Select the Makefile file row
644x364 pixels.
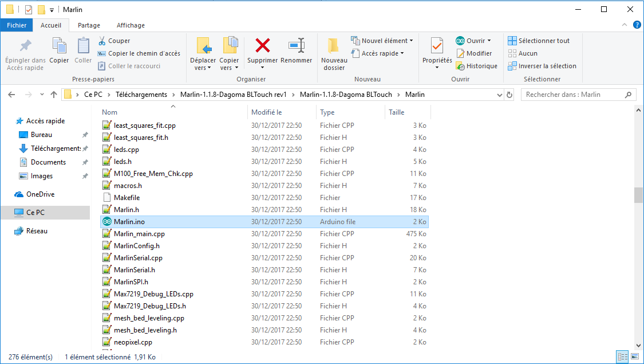(x=264, y=197)
